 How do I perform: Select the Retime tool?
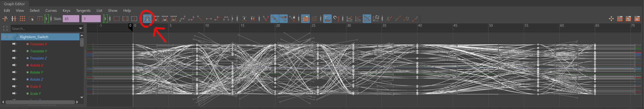[40, 19]
